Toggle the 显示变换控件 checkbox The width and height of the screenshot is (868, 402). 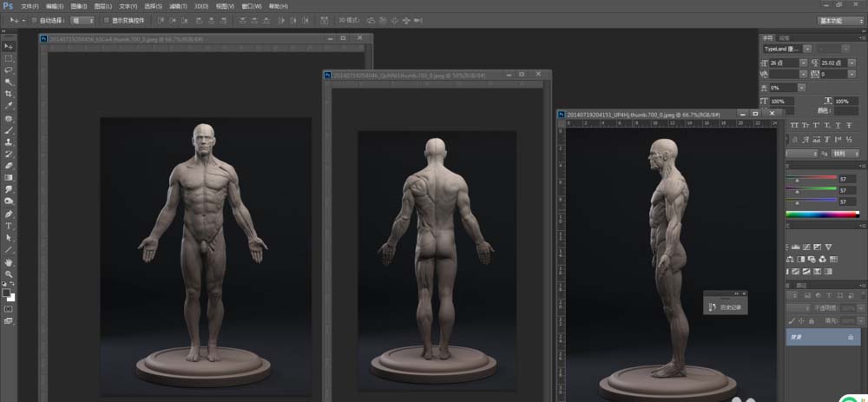[106, 20]
